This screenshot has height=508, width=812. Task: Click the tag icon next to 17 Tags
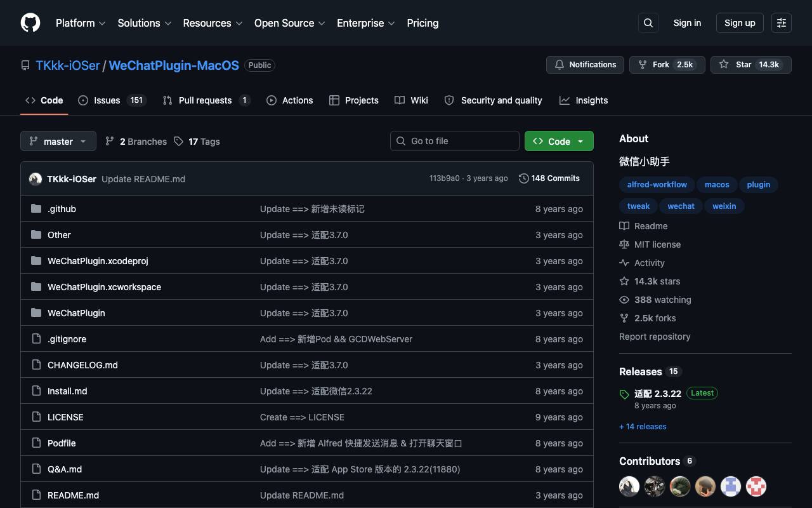(x=179, y=141)
